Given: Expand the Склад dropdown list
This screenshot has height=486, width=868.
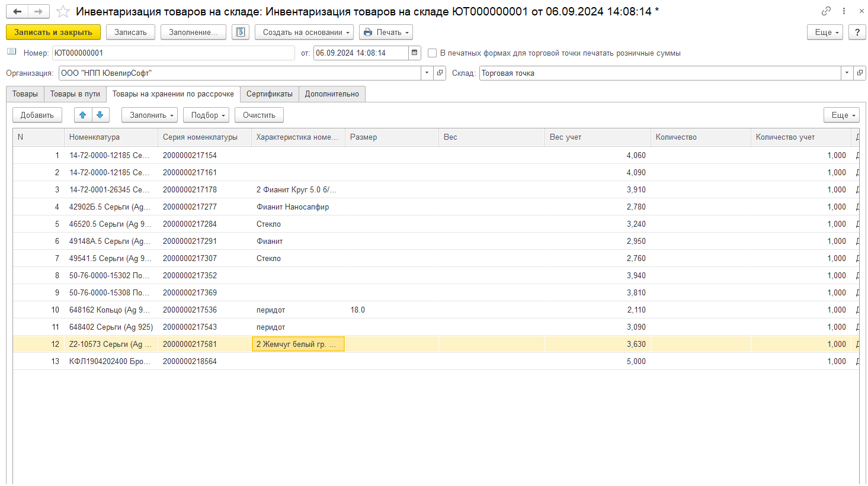Looking at the screenshot, I should 847,73.
